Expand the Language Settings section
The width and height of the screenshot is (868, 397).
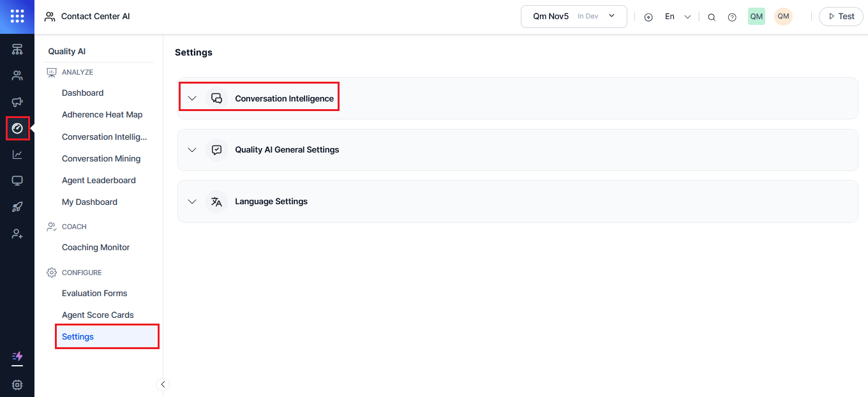click(x=192, y=202)
